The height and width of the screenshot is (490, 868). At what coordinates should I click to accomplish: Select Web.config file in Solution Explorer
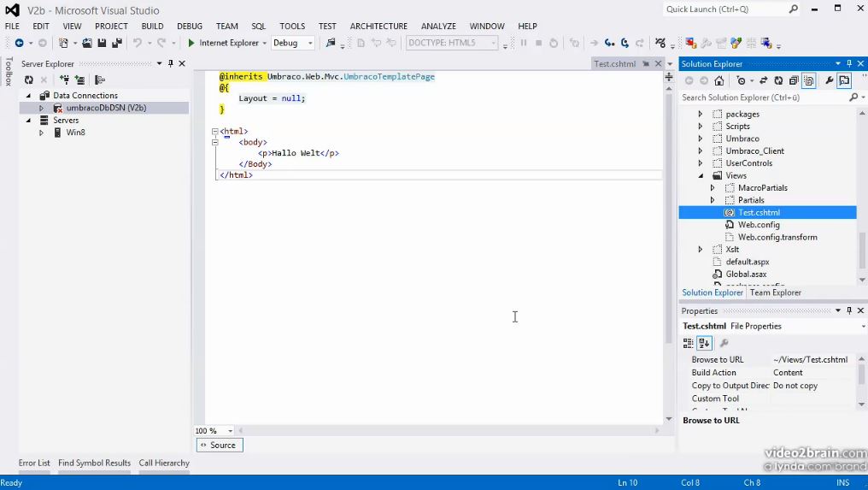tap(759, 225)
